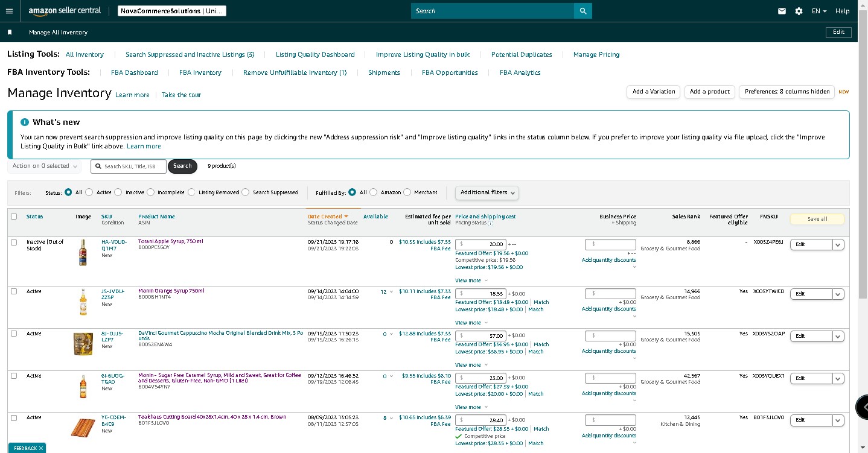This screenshot has height=453, width=868.
Task: Open the NovaCommerceSolutions account switcher
Action: coord(172,11)
